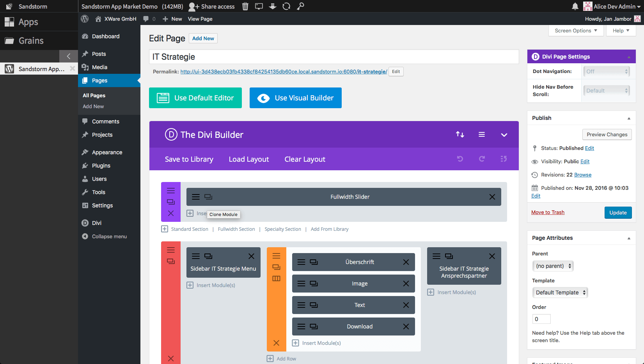This screenshot has height=364, width=644.
Task: Change column structure of the orange row
Action: coord(276,278)
